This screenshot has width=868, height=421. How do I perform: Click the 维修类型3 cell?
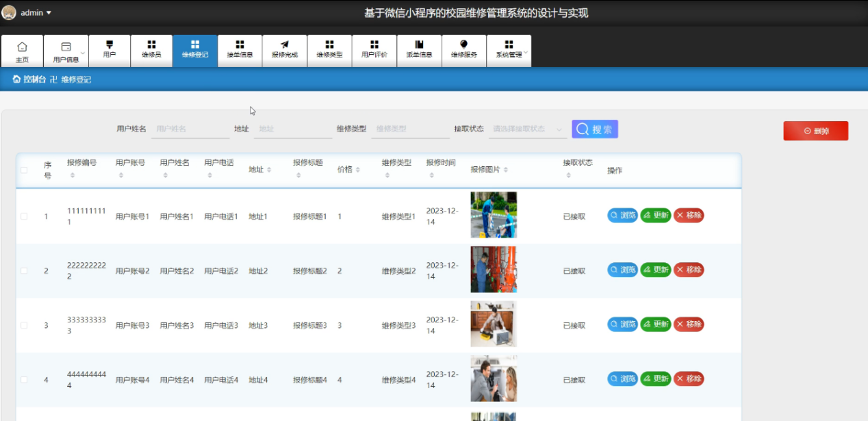[399, 325]
